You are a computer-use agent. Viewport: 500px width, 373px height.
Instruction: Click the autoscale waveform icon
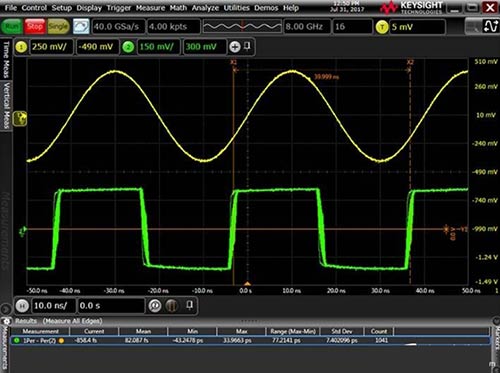pyautogui.click(x=81, y=27)
